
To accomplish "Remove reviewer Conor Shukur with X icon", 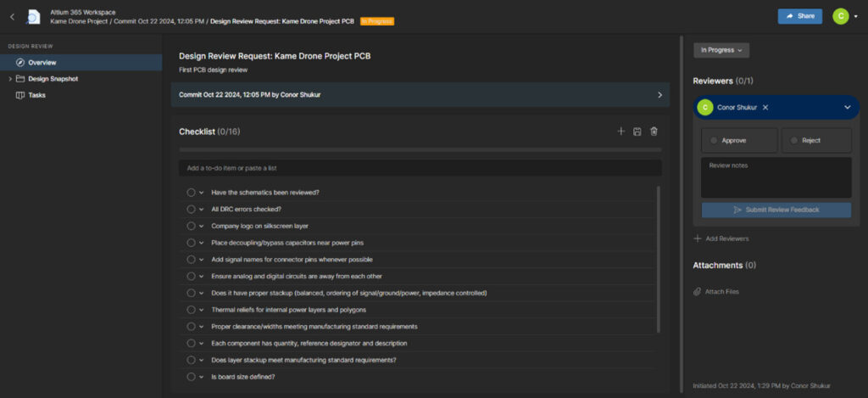I will point(765,108).
